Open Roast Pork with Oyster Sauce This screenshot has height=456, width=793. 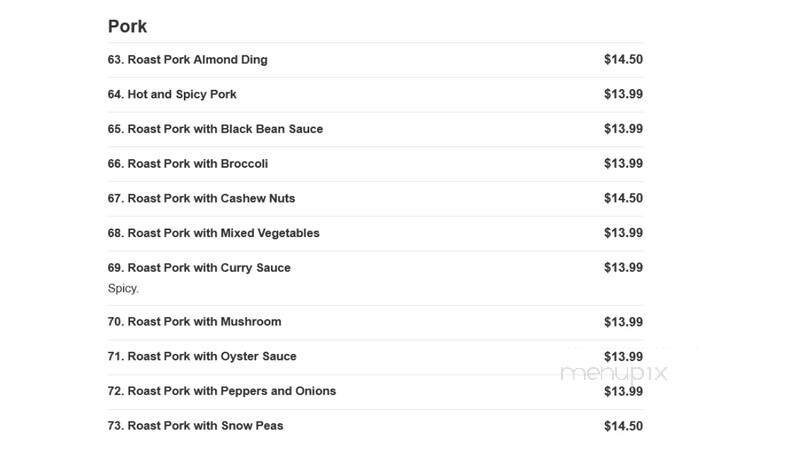(202, 356)
